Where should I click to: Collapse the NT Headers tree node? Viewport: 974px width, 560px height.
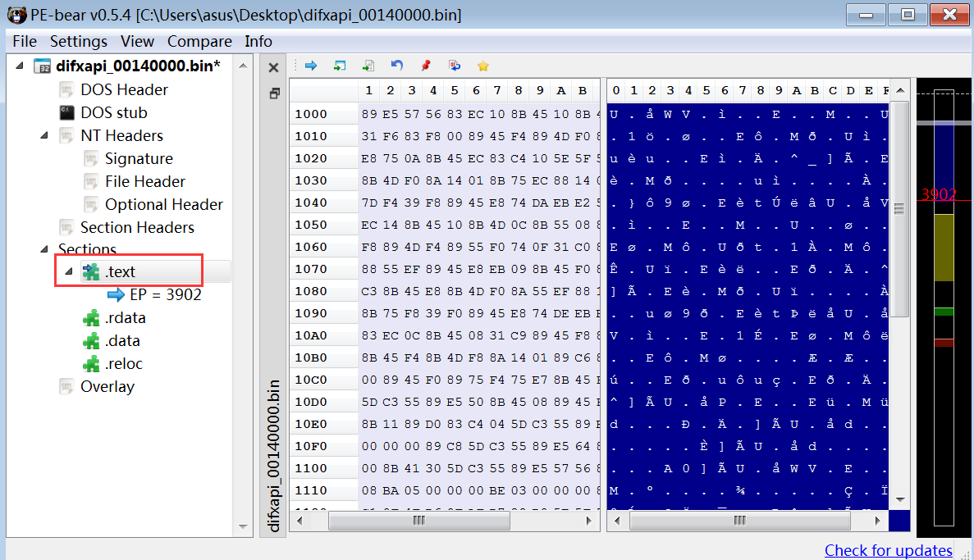pos(44,134)
